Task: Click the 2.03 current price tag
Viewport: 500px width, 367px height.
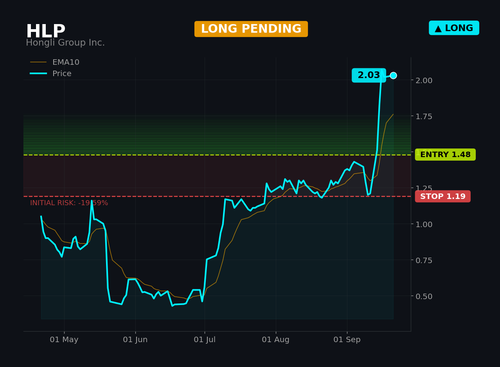Action: (x=369, y=75)
